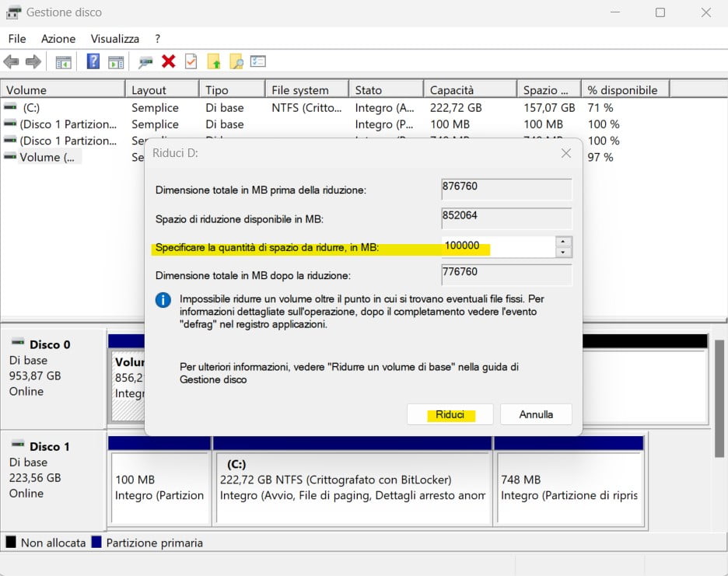728x576 pixels.
Task: Click the red X delete icon
Action: (168, 61)
